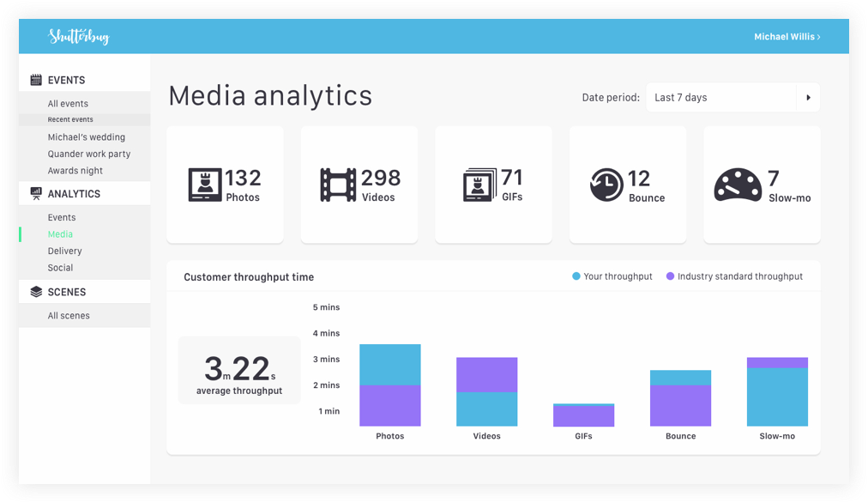Screen dimensions: 868x503
Task: Open Quander work party event
Action: (x=89, y=155)
